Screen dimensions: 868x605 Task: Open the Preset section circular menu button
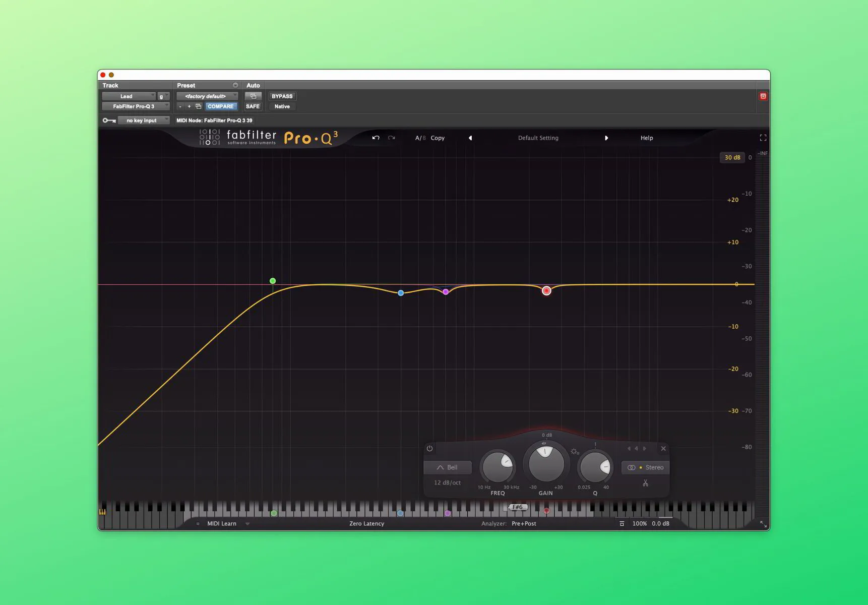pos(235,85)
